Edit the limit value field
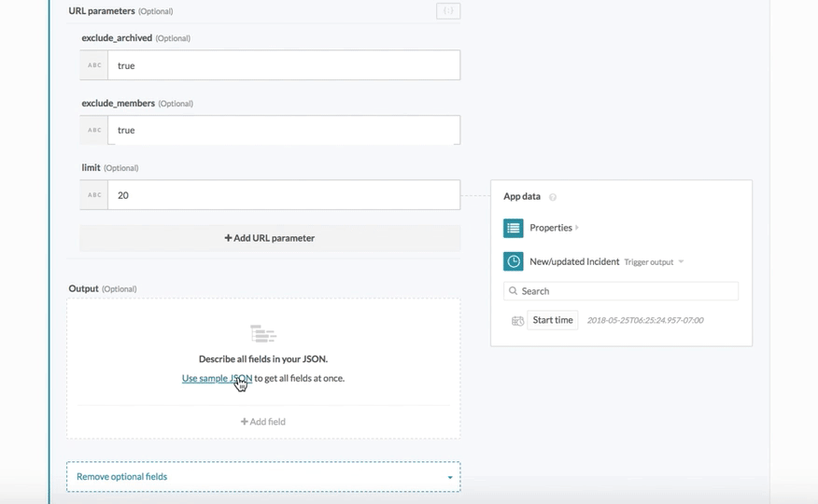This screenshot has width=818, height=504. tap(284, 195)
